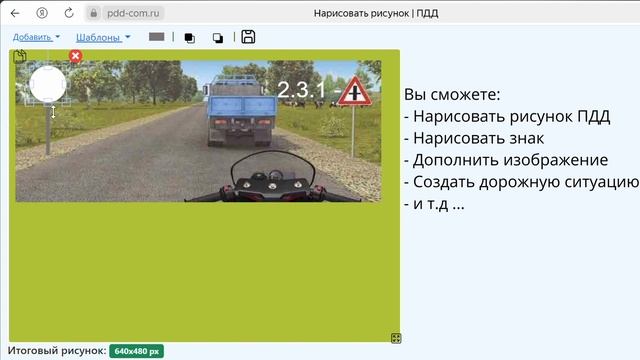Click the text Дополнить изображение
The width and height of the screenshot is (640, 360).
pyautogui.click(x=510, y=160)
